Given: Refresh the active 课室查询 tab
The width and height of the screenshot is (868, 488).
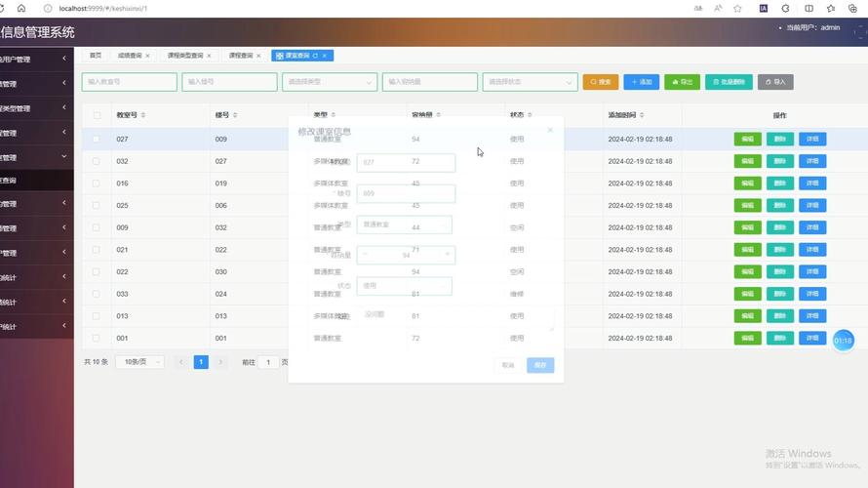Looking at the screenshot, I should click(x=315, y=56).
